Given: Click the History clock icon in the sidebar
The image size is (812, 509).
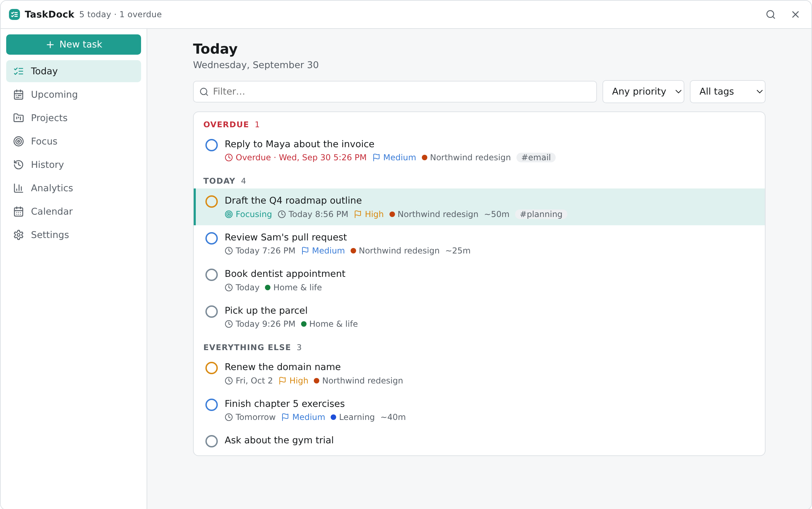Looking at the screenshot, I should [x=19, y=165].
